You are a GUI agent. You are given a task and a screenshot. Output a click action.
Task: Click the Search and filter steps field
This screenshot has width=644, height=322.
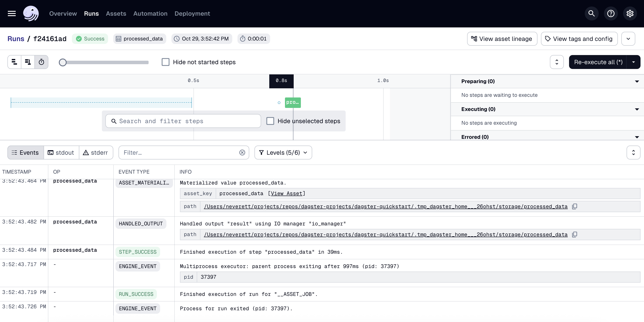pyautogui.click(x=183, y=121)
